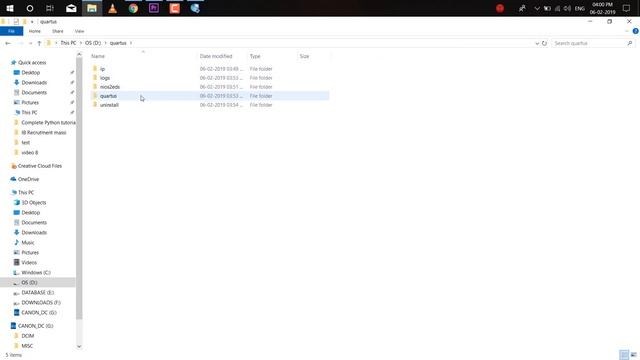640x360 pixels.
Task: Open DOWNLOADS (F:) drive
Action: [x=41, y=302]
